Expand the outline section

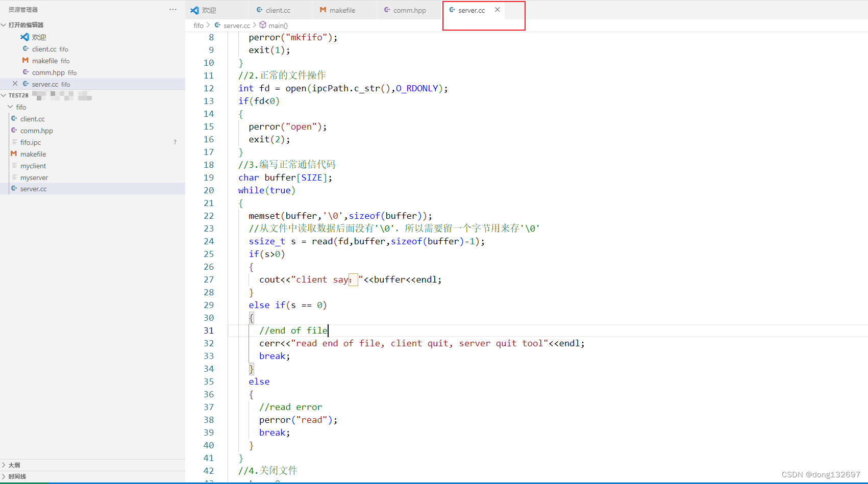(x=4, y=465)
